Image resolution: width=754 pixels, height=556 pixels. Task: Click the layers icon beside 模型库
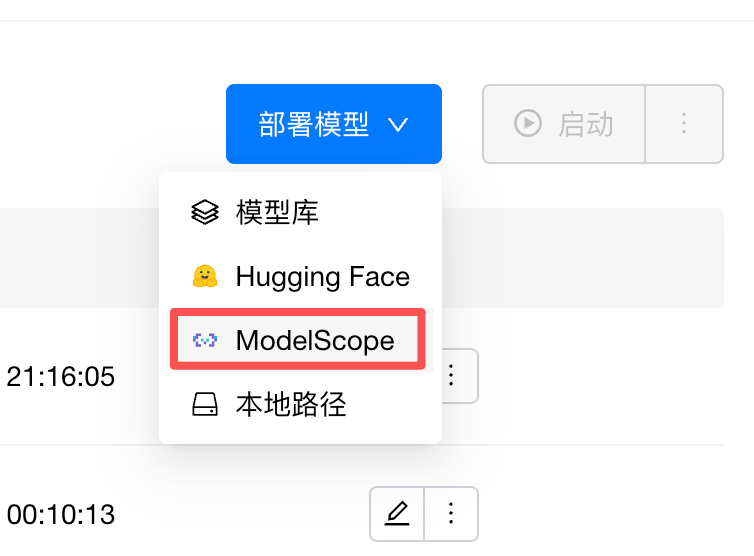point(205,212)
